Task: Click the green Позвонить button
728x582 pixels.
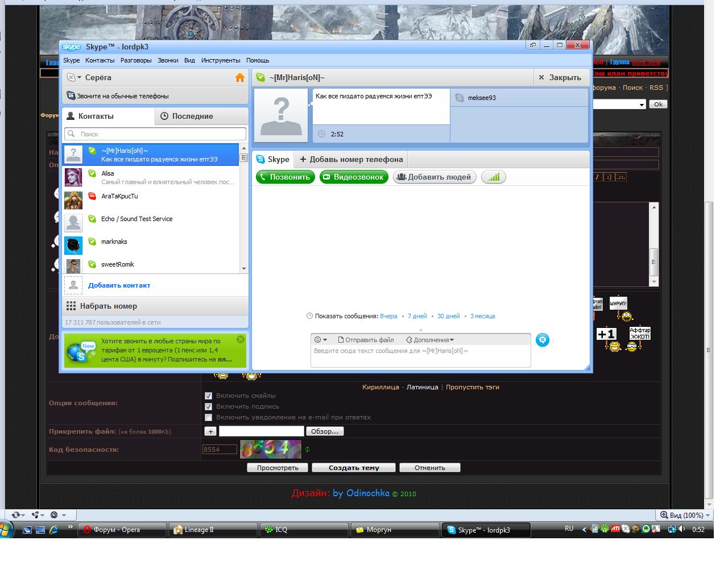Action: click(286, 177)
